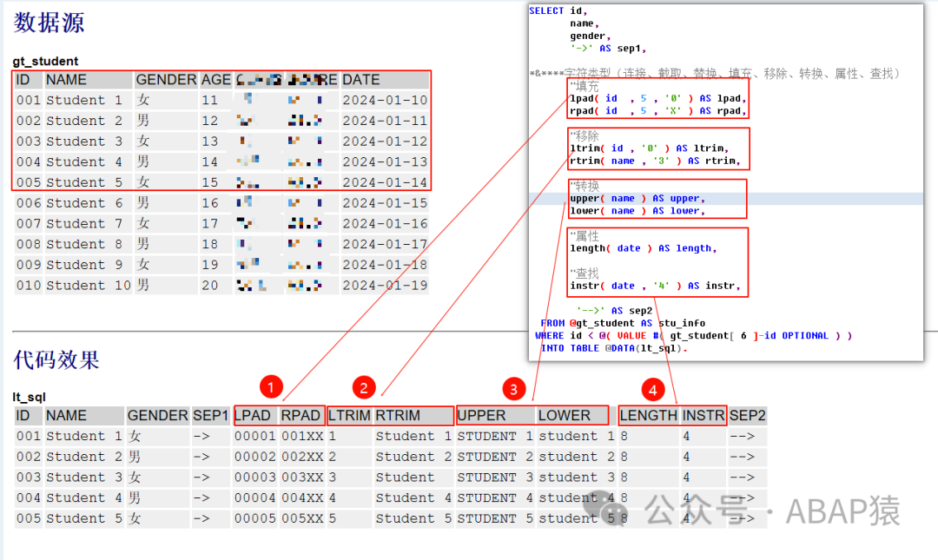
Task: Click the FROM @gt_student AS stu_info line
Action: (x=623, y=323)
